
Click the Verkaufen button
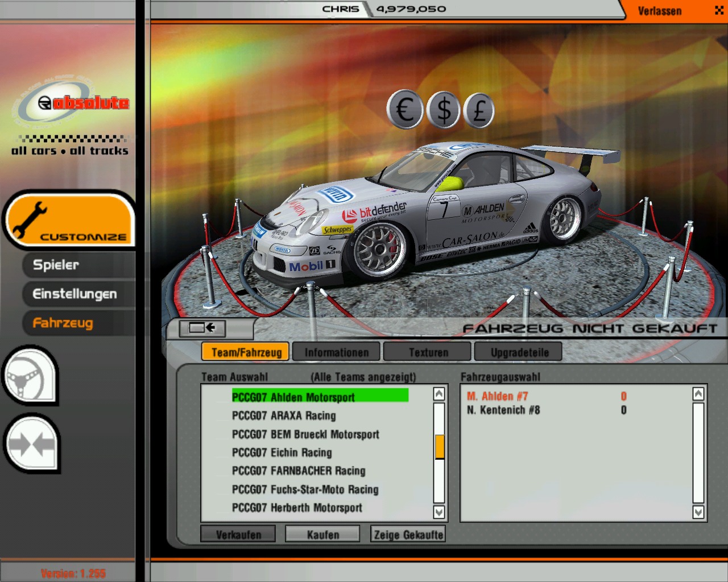(x=238, y=534)
